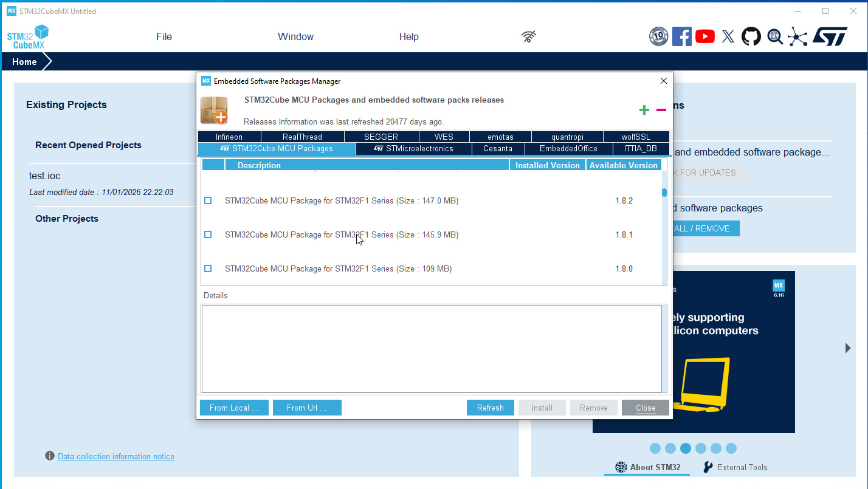
Task: Click the Installed Version column header
Action: click(548, 165)
